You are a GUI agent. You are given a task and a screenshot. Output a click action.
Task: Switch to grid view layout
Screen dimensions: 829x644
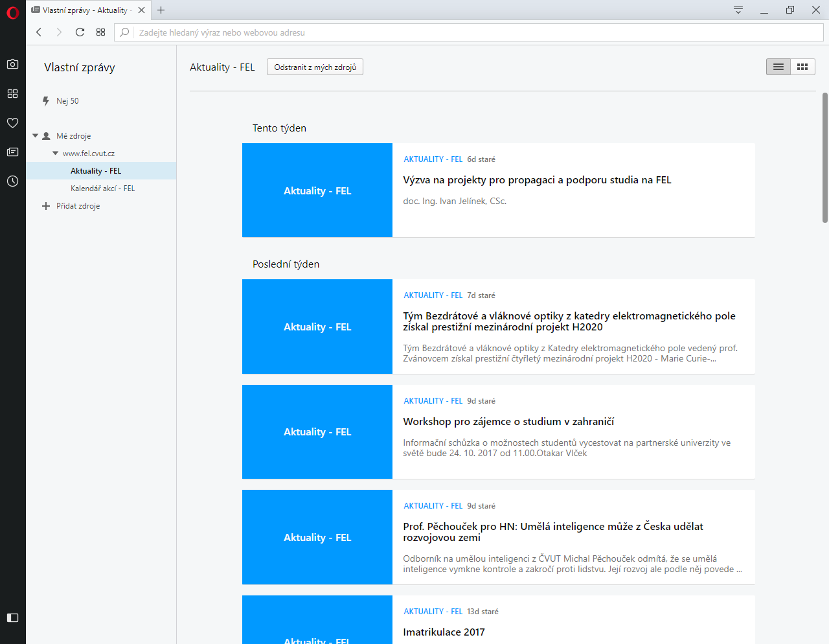pos(802,67)
